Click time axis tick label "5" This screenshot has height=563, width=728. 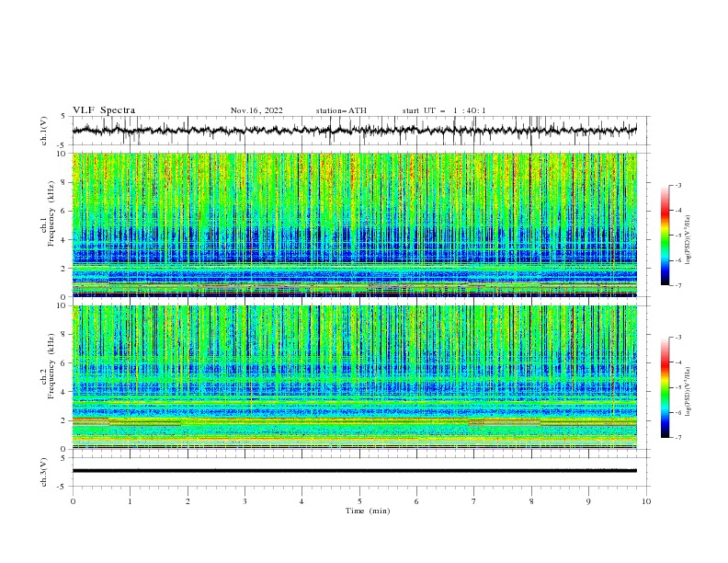(x=359, y=501)
